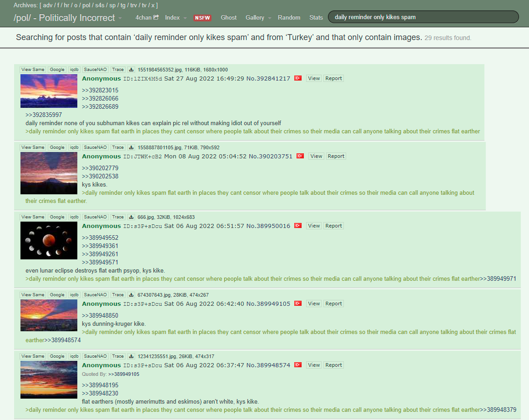Follow quote link >>392823015

[100, 90]
